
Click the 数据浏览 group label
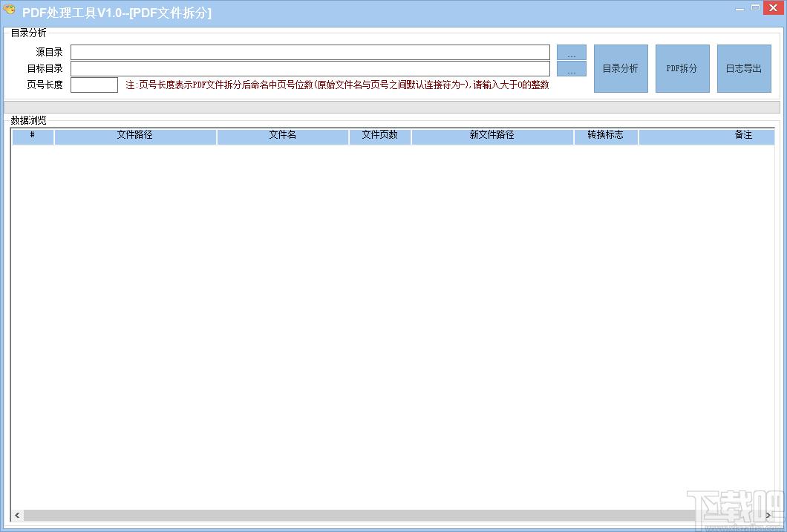[29, 120]
